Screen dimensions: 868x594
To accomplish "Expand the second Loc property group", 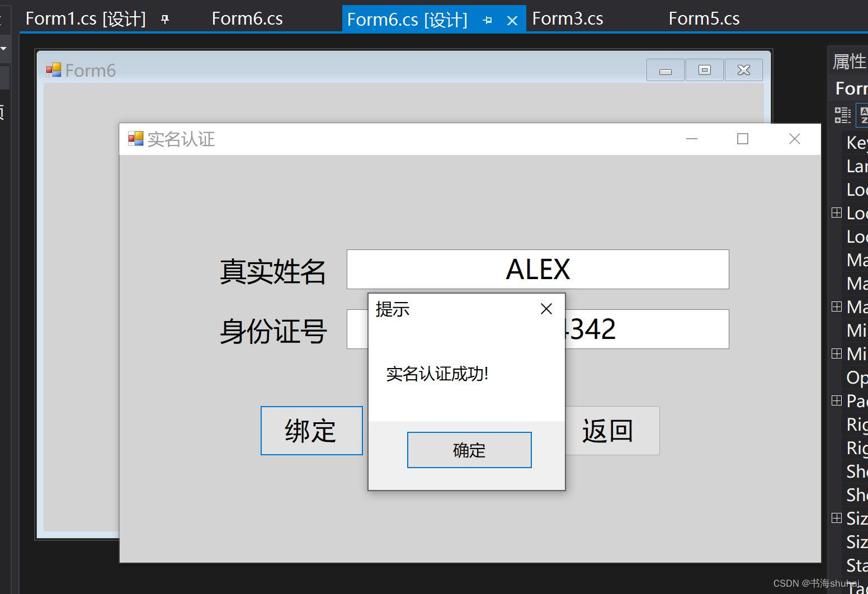I will 837,213.
